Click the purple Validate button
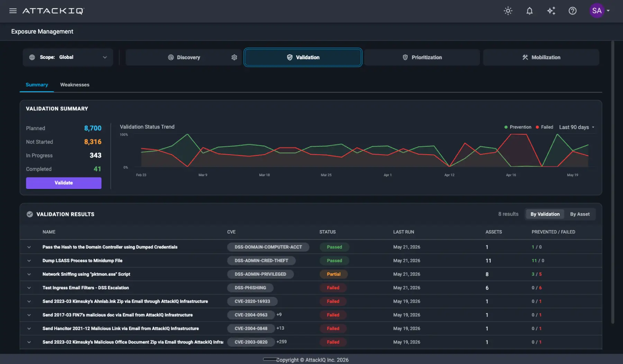Screen dimensions: 623x364 click(64, 183)
